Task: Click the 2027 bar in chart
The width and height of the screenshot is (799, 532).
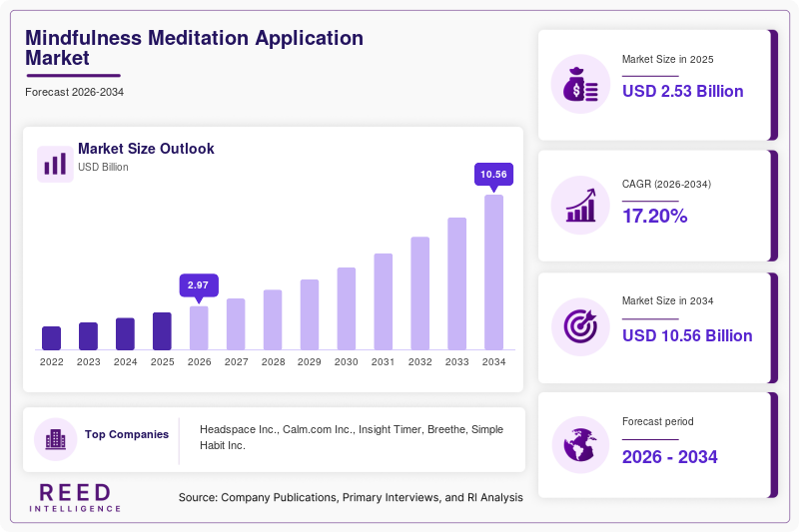Action: point(236,324)
